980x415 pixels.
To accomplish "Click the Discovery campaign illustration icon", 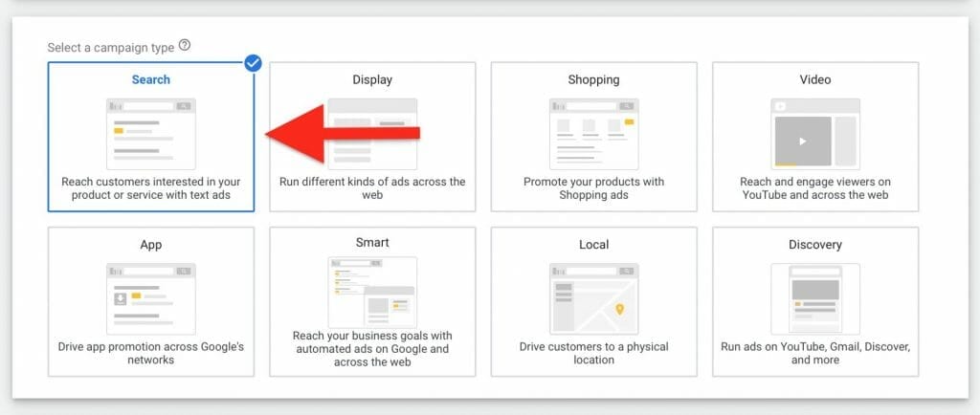I will (814, 298).
